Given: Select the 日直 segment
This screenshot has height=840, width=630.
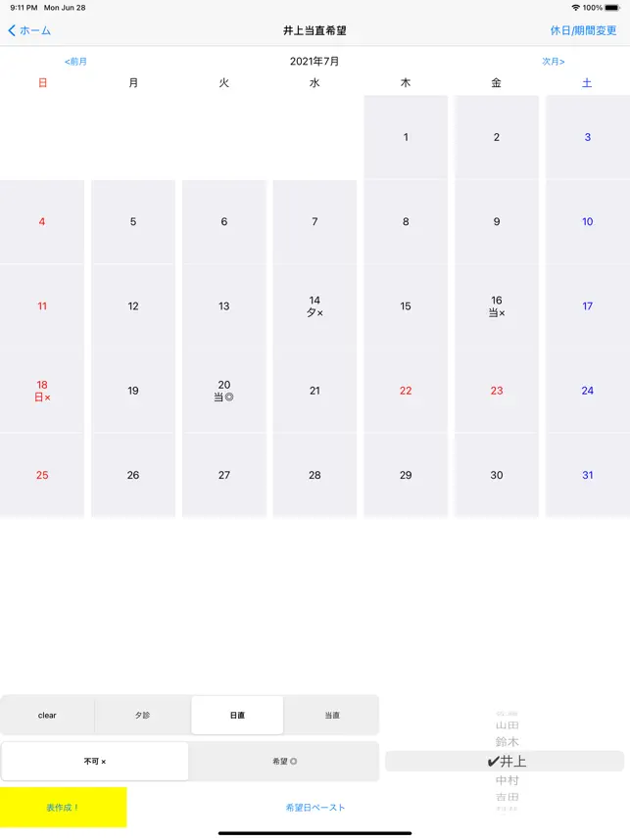Looking at the screenshot, I should [x=237, y=716].
